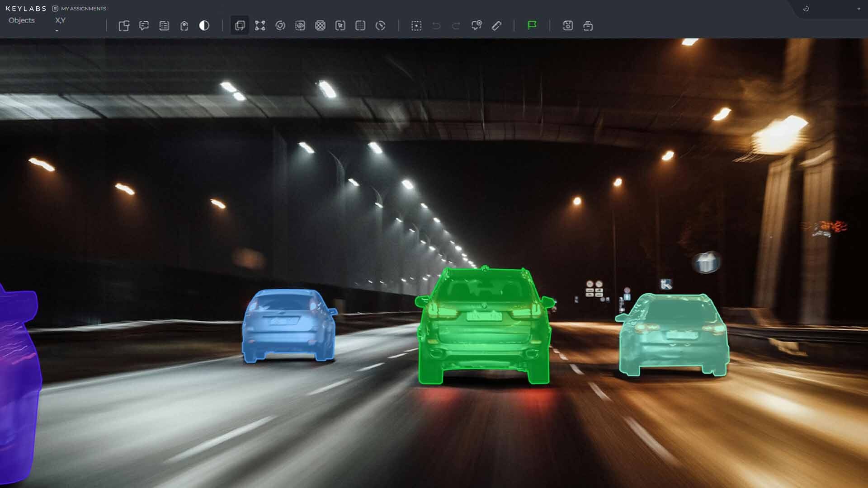Open the Objects panel dropdown
Image resolution: width=868 pixels, height=488 pixels.
point(21,20)
